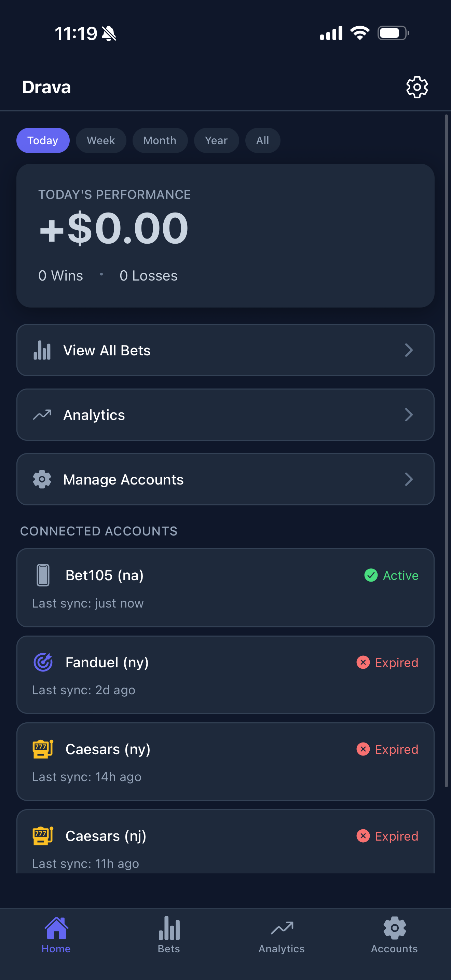Tap the Expired badge on Fanduel (ny)
The image size is (451, 980).
[388, 662]
